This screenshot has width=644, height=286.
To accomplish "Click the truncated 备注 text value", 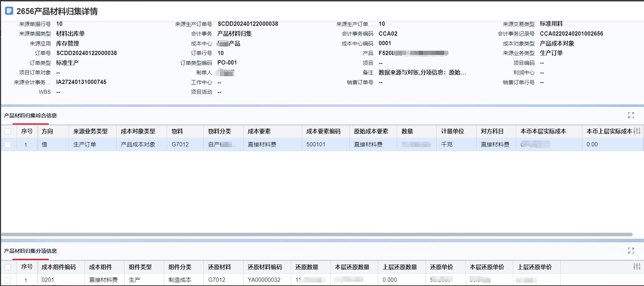I will point(422,73).
